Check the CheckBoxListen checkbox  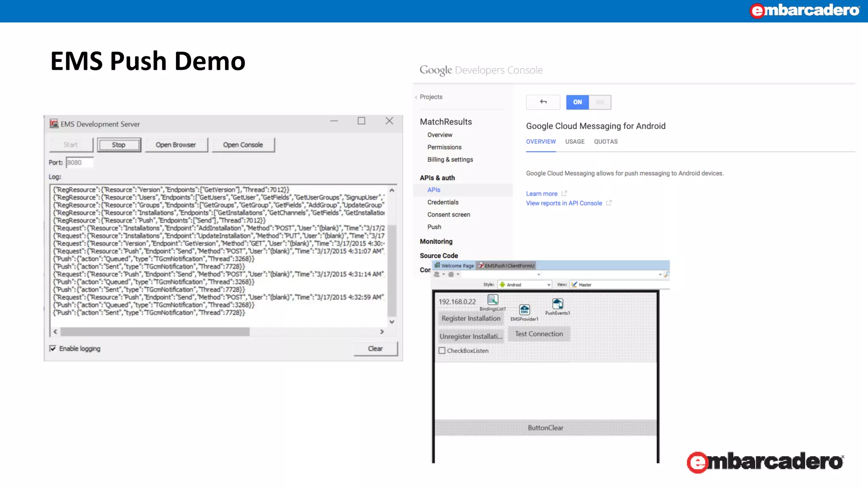coord(442,351)
